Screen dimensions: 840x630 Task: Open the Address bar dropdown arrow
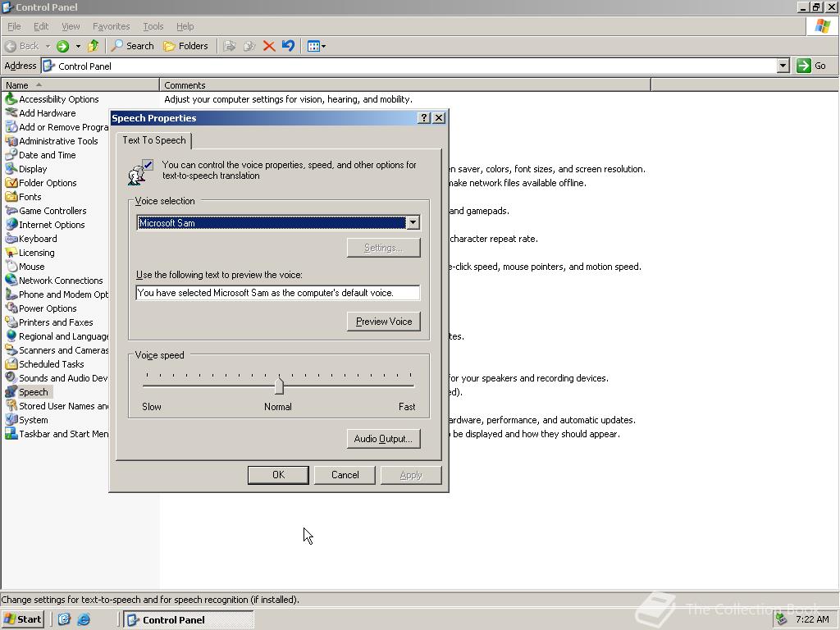pyautogui.click(x=783, y=66)
